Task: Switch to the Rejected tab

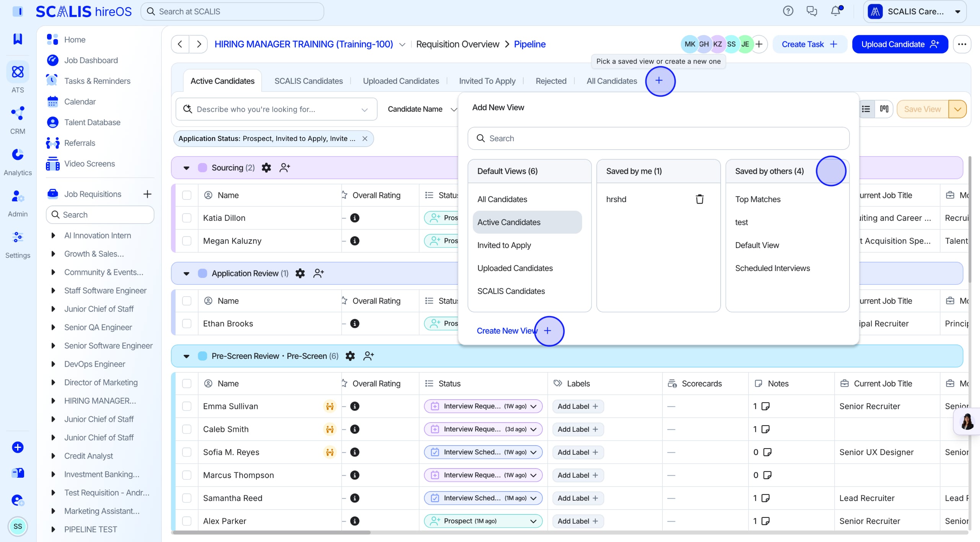Action: pyautogui.click(x=551, y=81)
